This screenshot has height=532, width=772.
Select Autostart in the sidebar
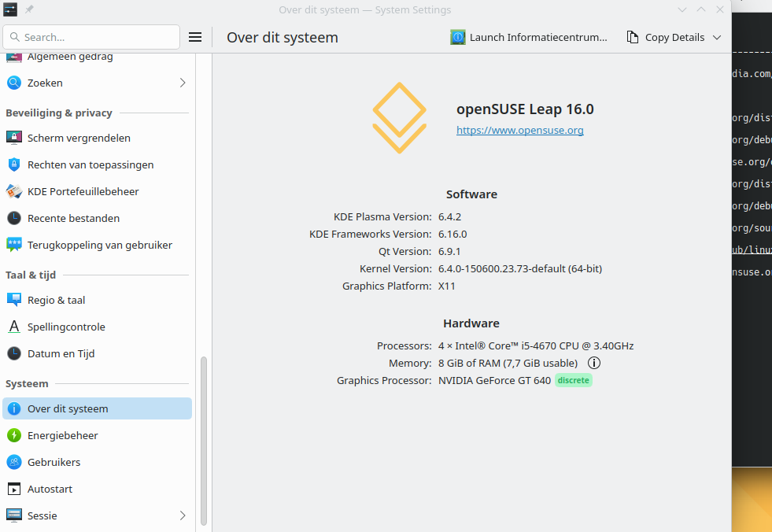click(50, 489)
